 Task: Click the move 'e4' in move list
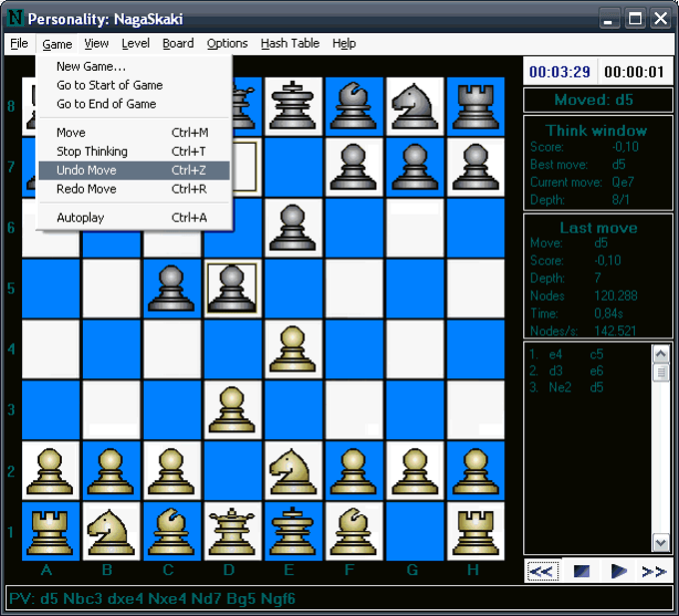click(x=555, y=354)
